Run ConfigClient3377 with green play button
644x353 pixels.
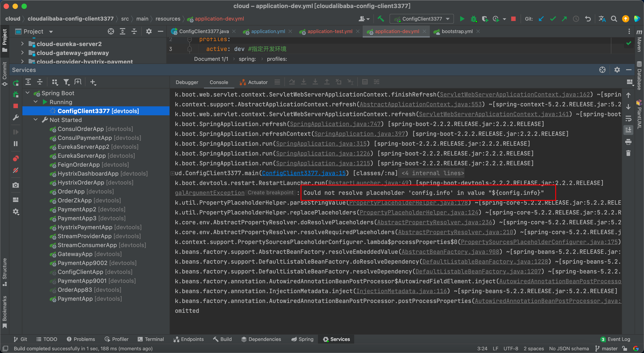[462, 19]
